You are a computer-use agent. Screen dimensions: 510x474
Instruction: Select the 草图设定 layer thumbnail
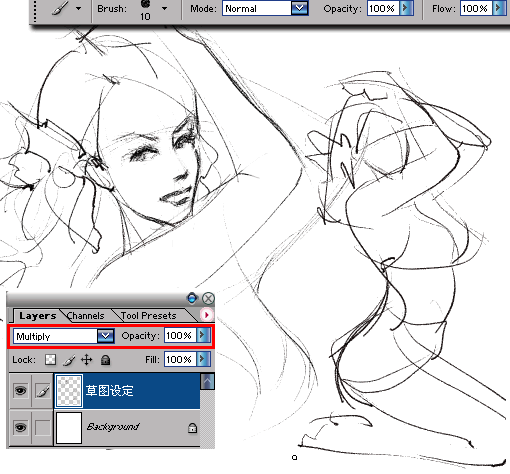click(69, 391)
